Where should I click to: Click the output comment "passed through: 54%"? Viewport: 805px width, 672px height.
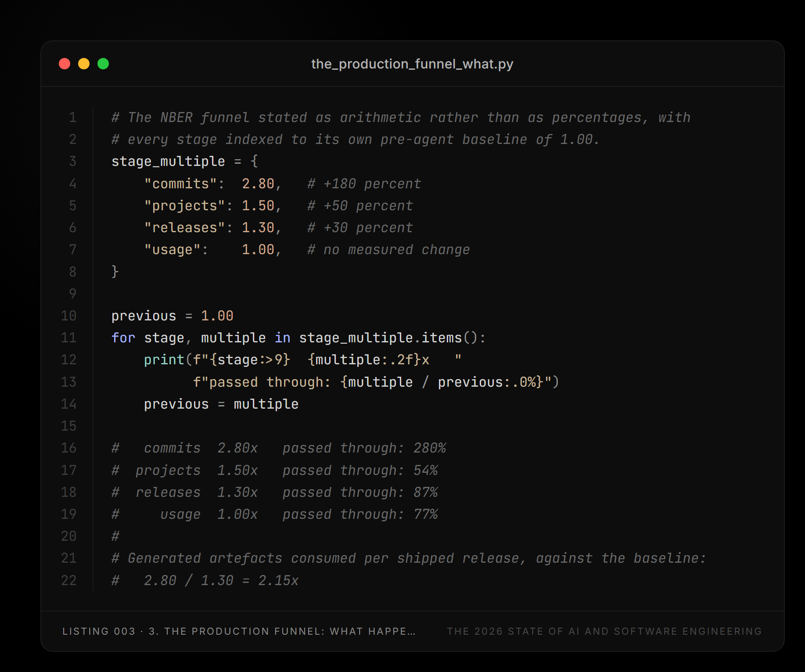360,470
